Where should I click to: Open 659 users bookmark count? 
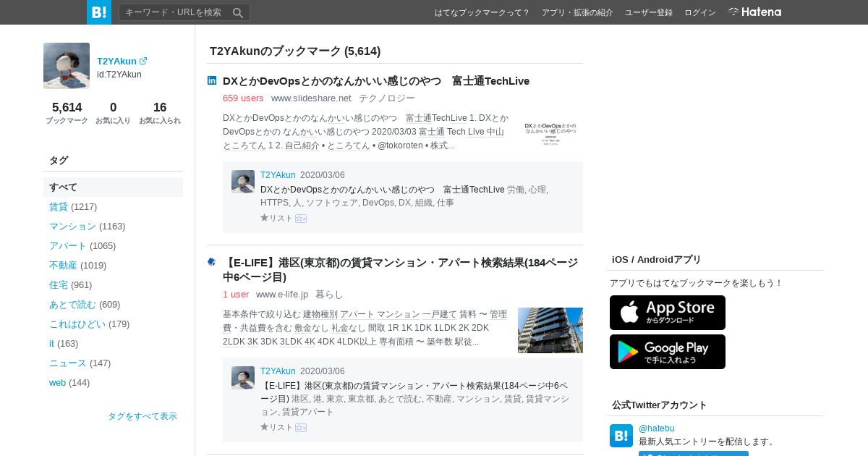pyautogui.click(x=243, y=98)
